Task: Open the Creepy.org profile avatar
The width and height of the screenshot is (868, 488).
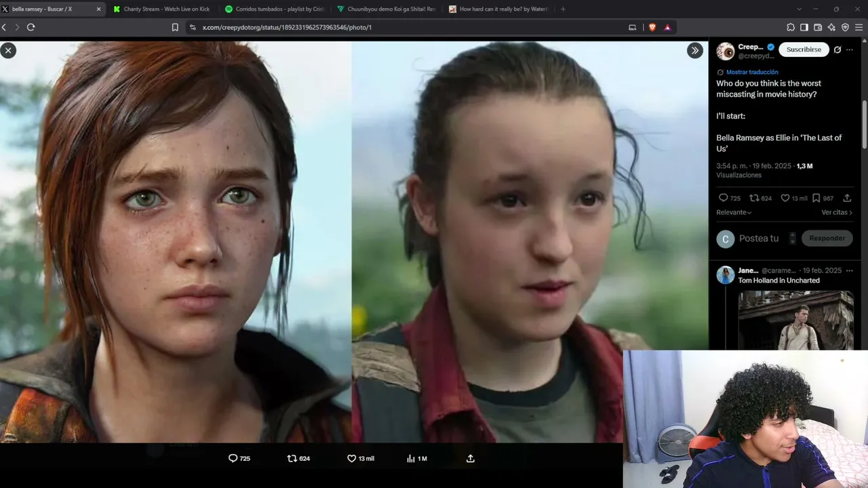Action: 726,51
